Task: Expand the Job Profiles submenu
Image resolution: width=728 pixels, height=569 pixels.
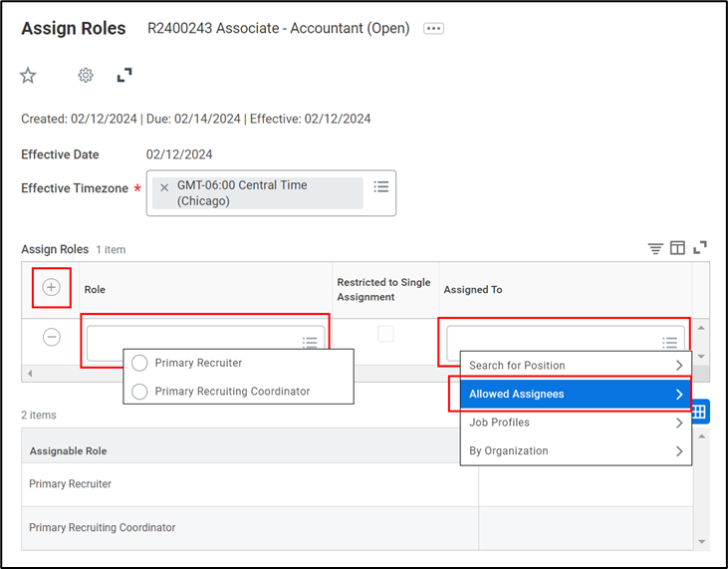Action: (575, 423)
